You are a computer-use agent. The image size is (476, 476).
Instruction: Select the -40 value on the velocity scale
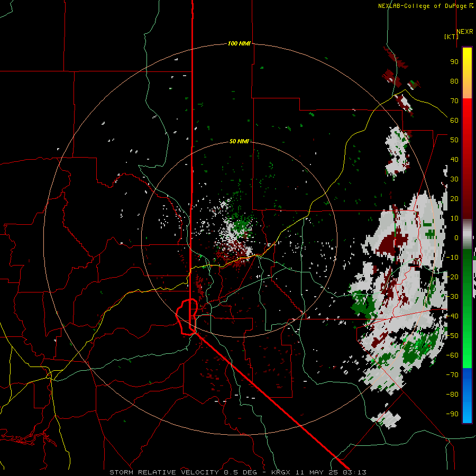(452, 316)
